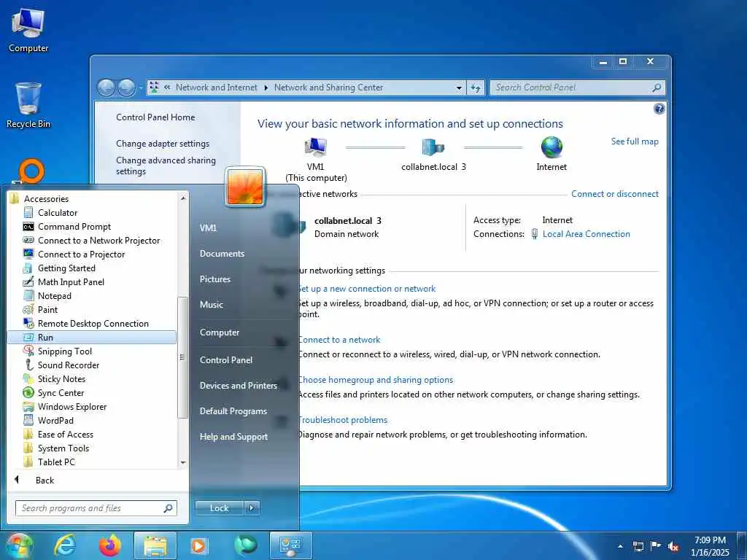Open Control Panel help question mark icon

pos(659,109)
